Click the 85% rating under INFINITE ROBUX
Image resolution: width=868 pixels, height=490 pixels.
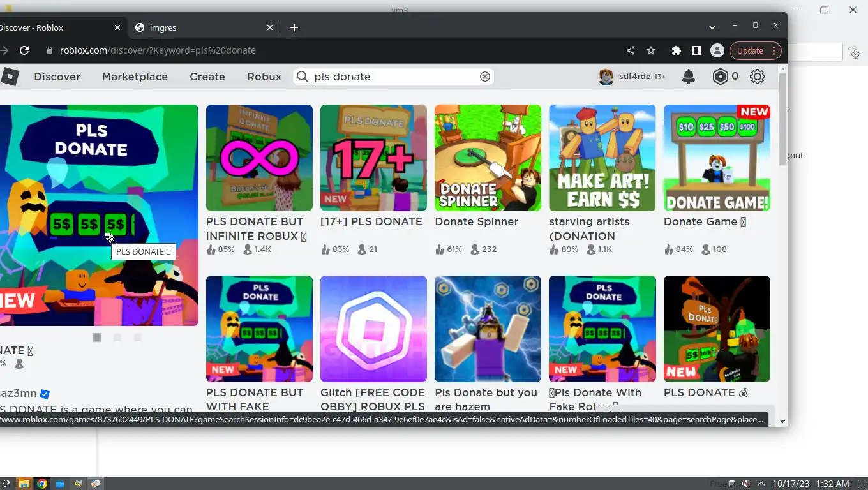pyautogui.click(x=220, y=249)
